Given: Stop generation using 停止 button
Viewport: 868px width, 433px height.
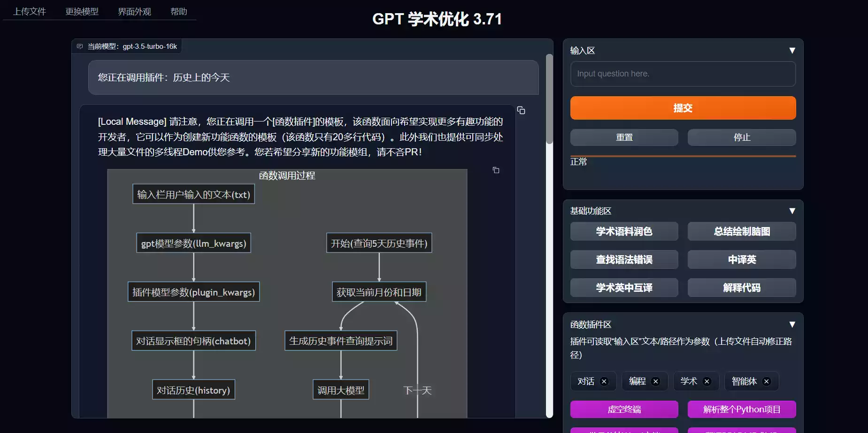Looking at the screenshot, I should tap(741, 137).
